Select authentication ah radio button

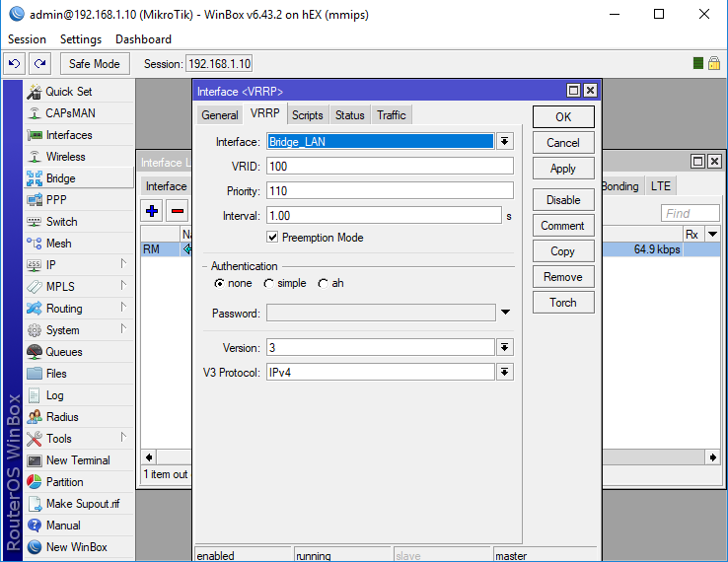coord(323,284)
